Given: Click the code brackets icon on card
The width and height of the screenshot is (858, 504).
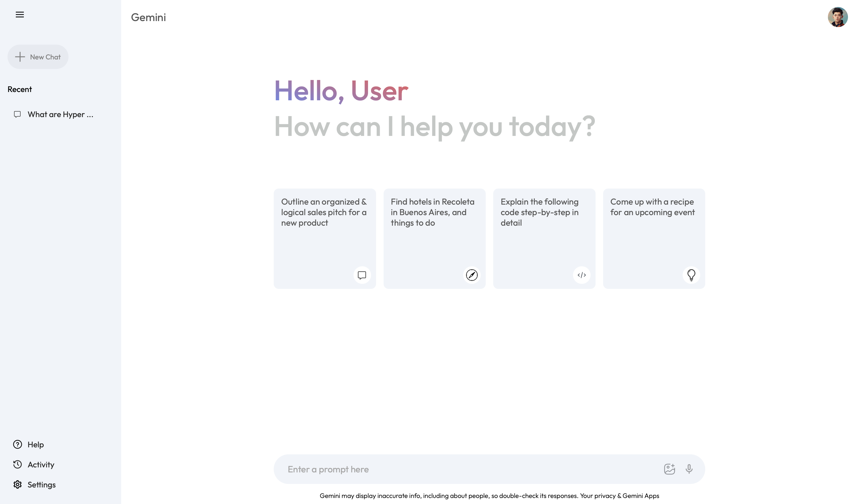Looking at the screenshot, I should pos(582,275).
